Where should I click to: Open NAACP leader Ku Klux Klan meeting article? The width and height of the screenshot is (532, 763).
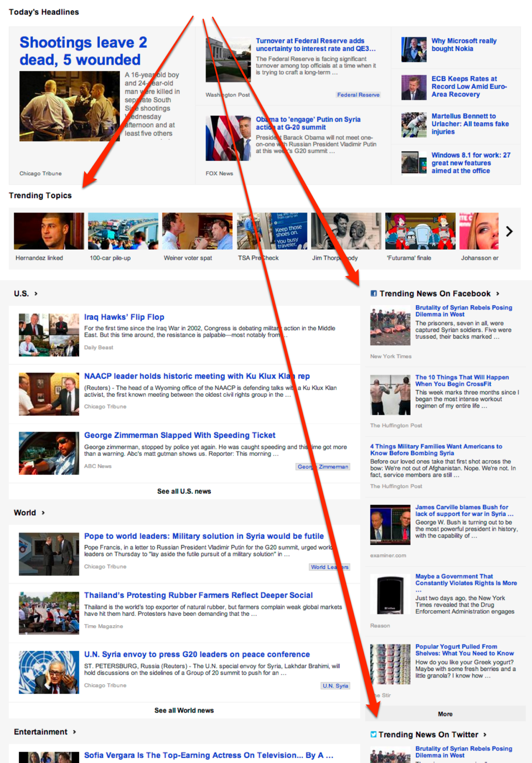tap(197, 376)
